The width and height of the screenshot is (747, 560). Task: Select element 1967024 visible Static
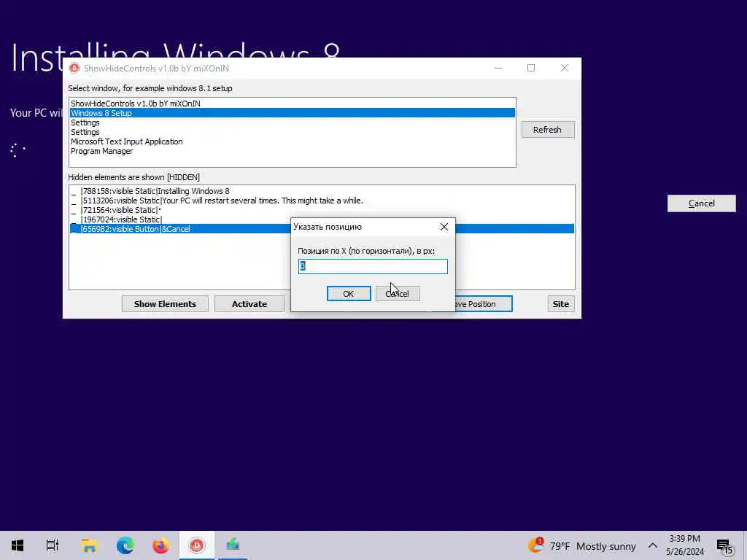pyautogui.click(x=180, y=219)
